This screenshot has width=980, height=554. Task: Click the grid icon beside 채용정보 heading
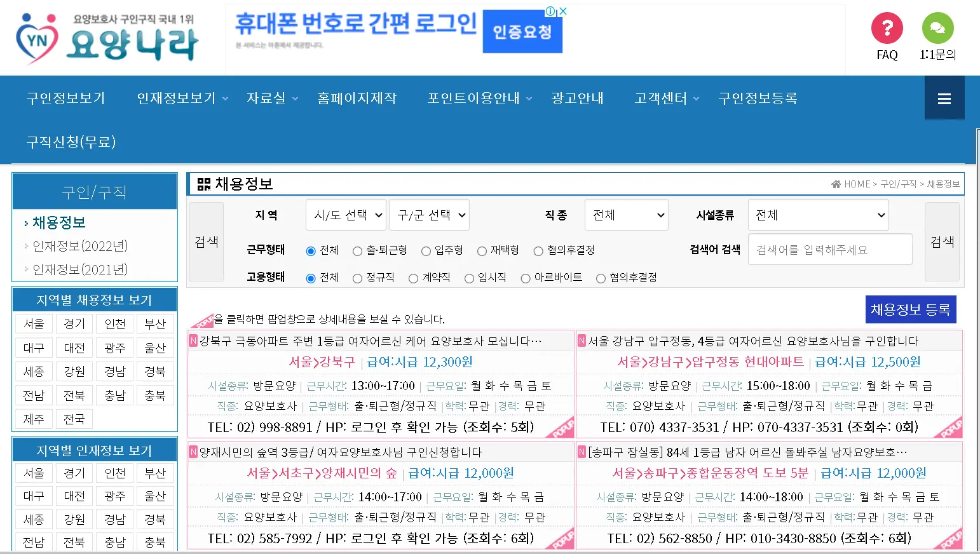[203, 184]
